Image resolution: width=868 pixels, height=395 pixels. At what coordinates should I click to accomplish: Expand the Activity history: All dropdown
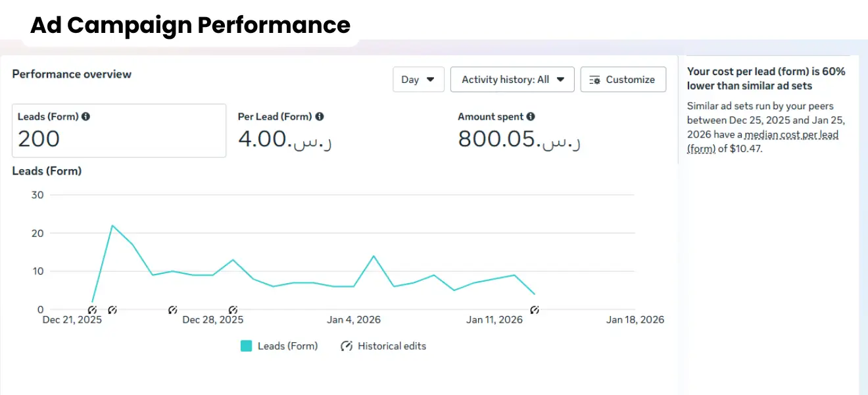click(512, 80)
